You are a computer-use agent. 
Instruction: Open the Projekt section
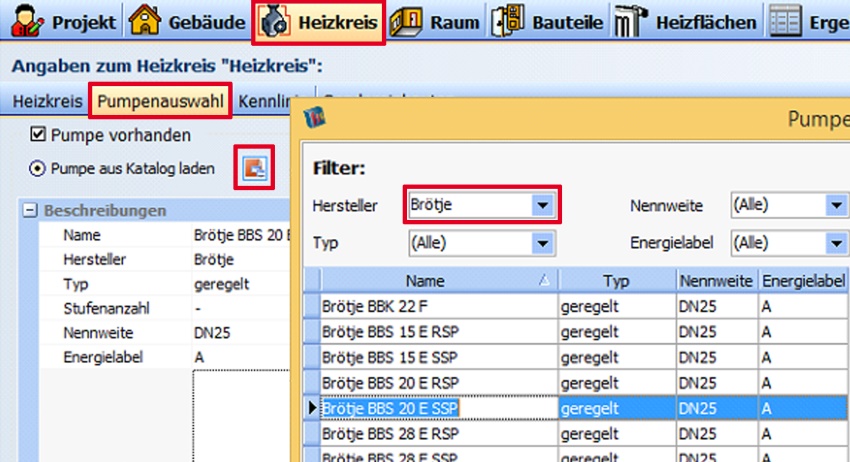tap(65, 21)
